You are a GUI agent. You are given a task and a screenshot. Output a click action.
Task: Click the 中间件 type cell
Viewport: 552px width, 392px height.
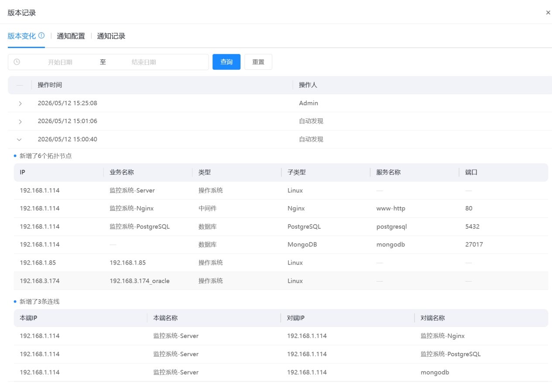pos(208,209)
